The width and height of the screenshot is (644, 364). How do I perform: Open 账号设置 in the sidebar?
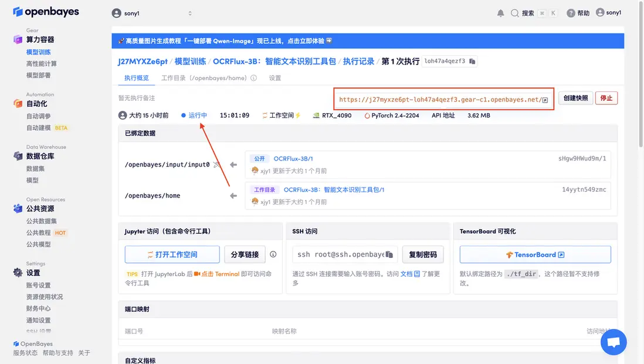[39, 285]
